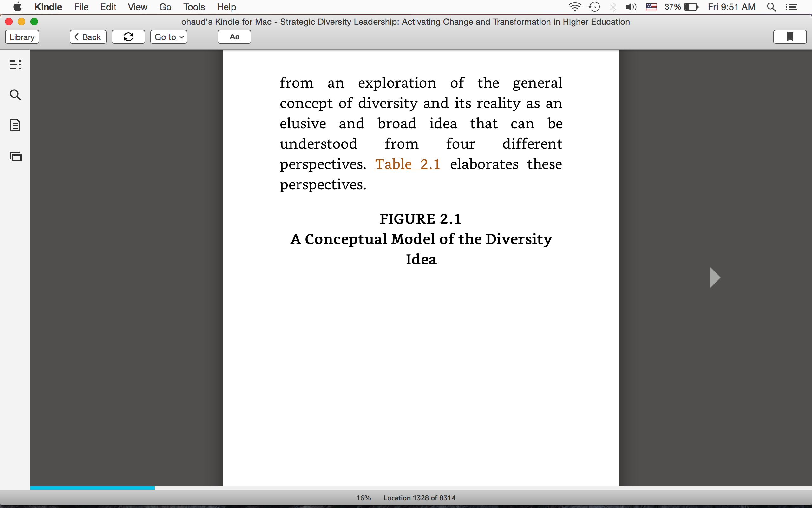Open the table of contents sidebar icon
The height and width of the screenshot is (508, 812).
point(15,64)
